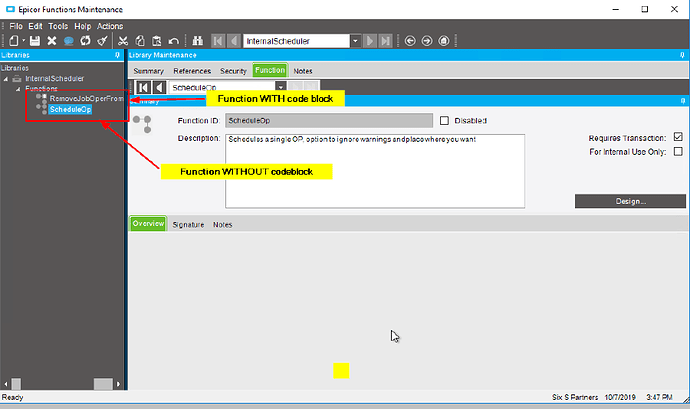This screenshot has width=690, height=409.
Task: Open search with the binoculars icon
Action: (x=198, y=41)
